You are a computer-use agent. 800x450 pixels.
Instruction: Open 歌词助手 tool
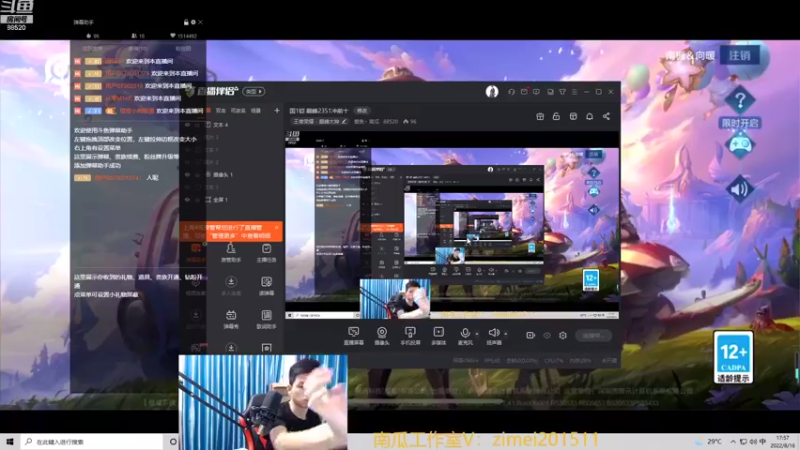coord(266,319)
